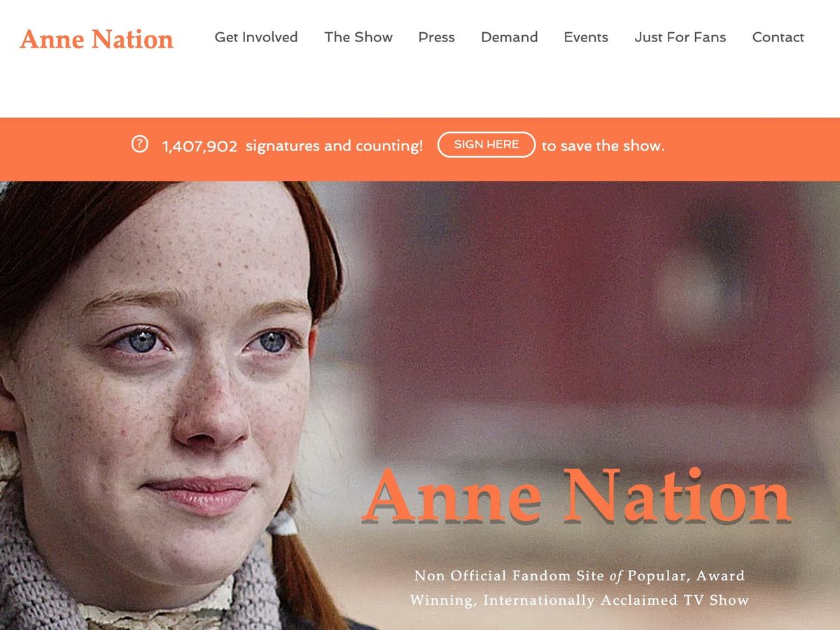Open The Show menu item
Image resolution: width=840 pixels, height=630 pixels.
pyautogui.click(x=358, y=37)
